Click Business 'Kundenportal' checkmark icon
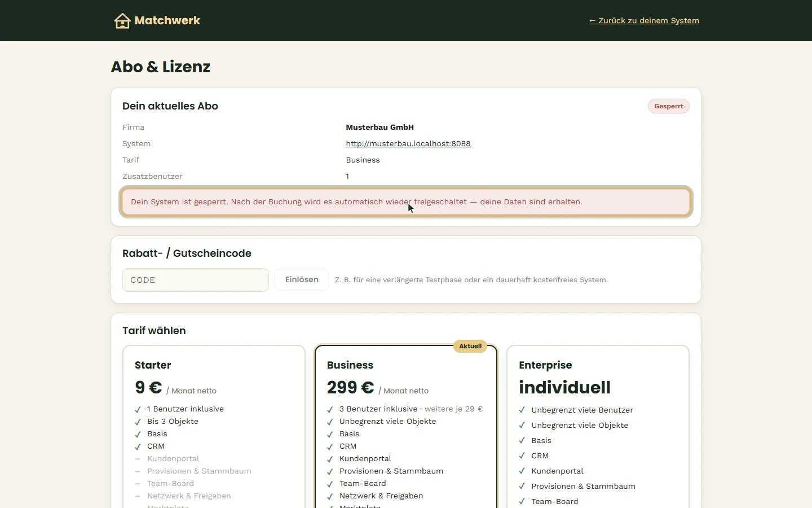The image size is (812, 508). click(330, 459)
